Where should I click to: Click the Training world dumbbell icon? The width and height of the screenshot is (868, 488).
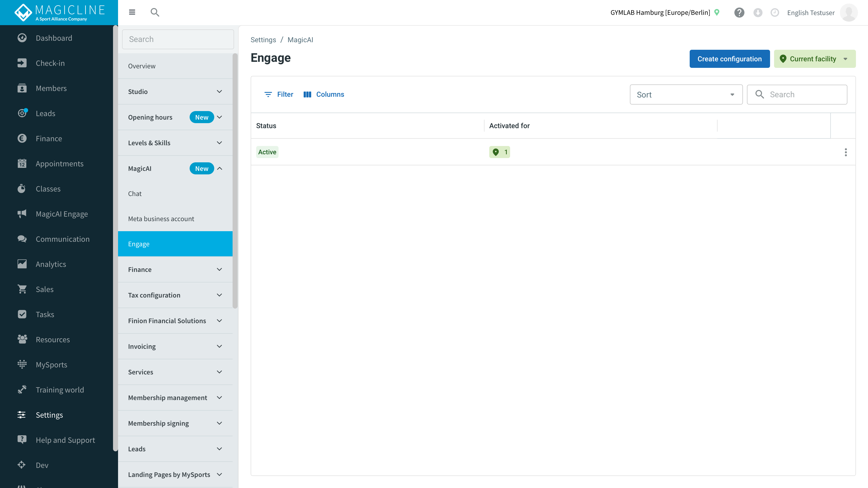tap(22, 389)
